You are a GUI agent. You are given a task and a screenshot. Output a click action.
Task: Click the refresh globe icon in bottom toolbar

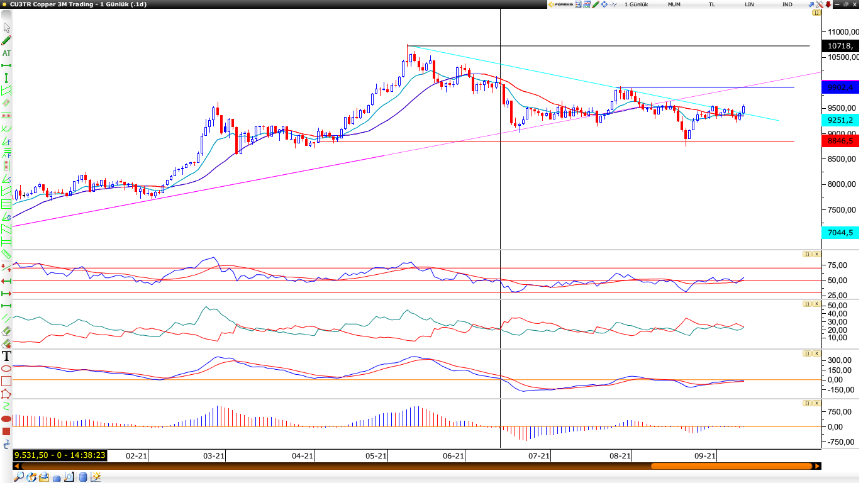click(x=31, y=477)
